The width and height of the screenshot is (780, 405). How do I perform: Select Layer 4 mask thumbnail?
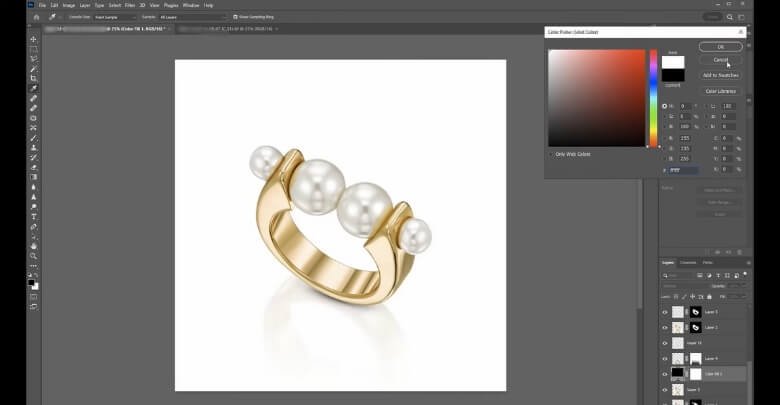pyautogui.click(x=695, y=359)
